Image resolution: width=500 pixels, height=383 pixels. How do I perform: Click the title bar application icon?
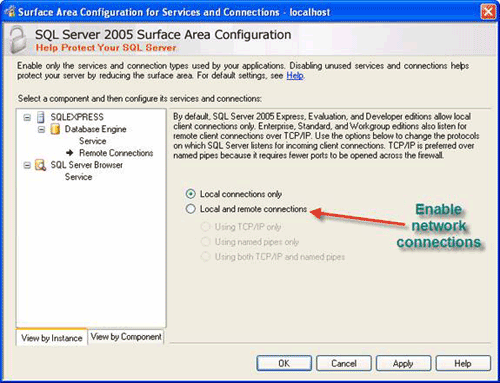[x=10, y=12]
